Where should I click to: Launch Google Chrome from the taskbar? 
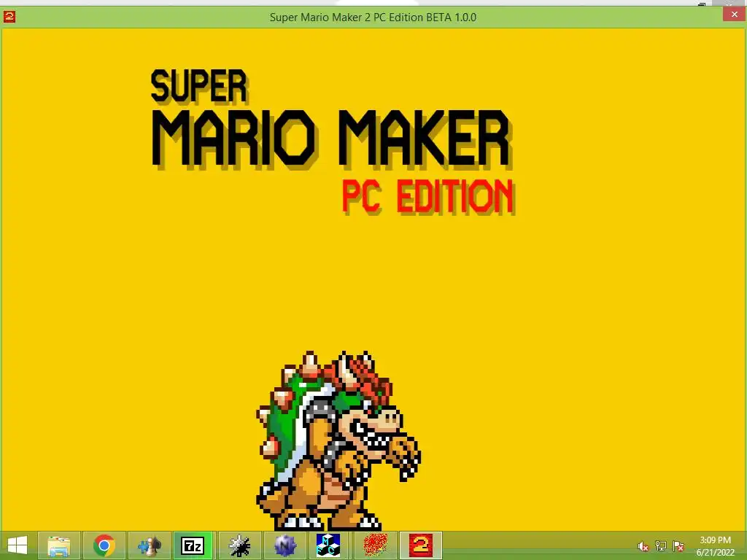click(x=104, y=545)
